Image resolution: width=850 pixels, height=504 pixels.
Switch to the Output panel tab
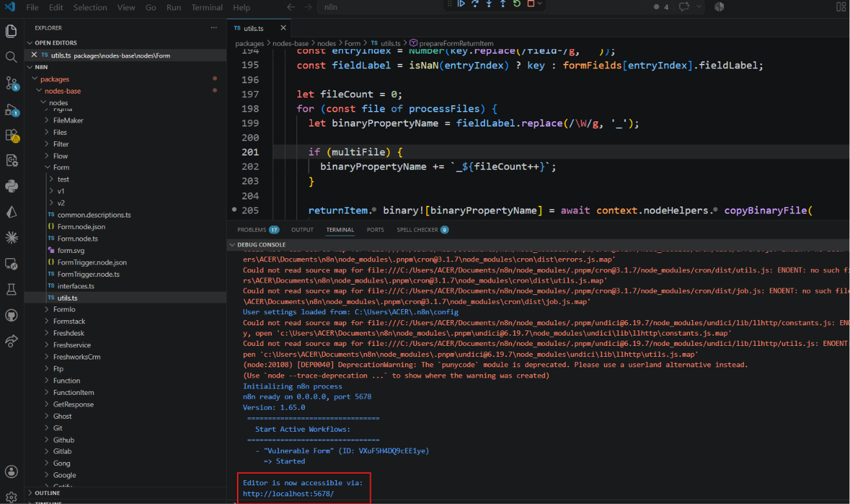click(302, 230)
